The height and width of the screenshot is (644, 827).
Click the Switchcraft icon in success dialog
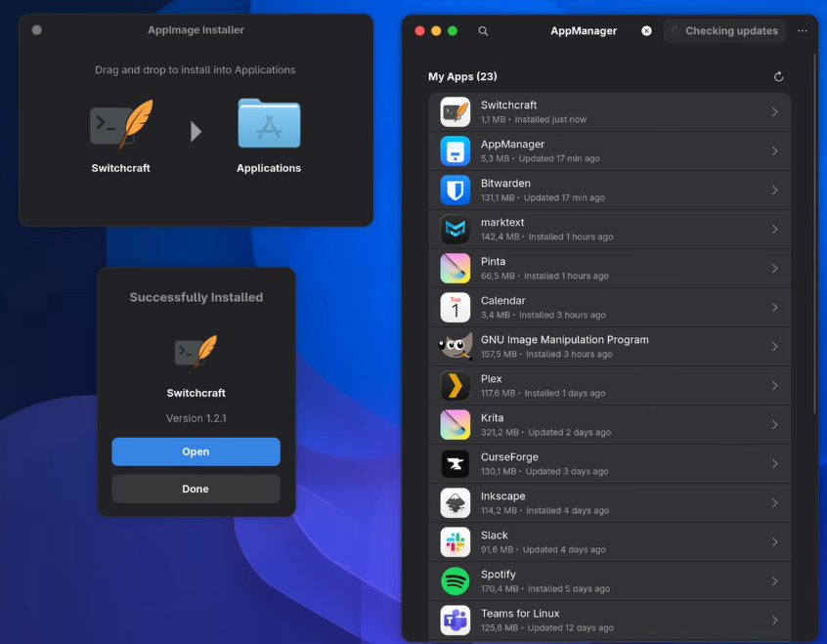[196, 351]
